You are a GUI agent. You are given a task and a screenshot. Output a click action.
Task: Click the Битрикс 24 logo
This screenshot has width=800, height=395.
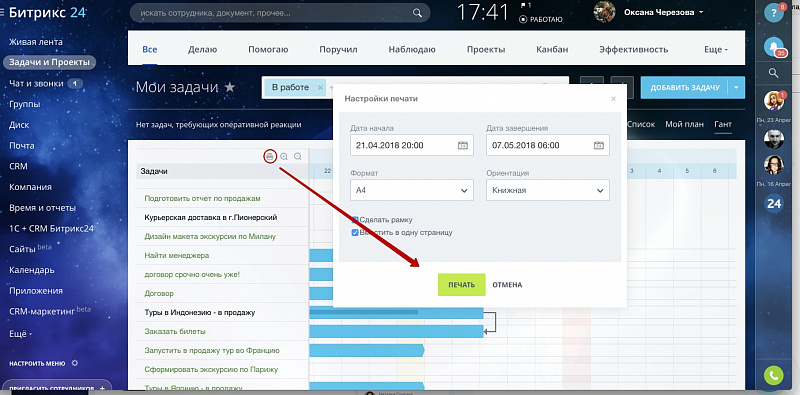pyautogui.click(x=47, y=13)
